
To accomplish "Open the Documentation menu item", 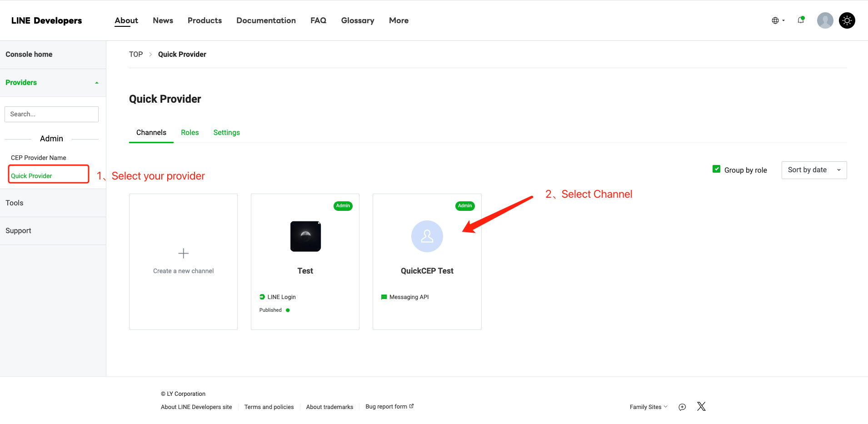I will [266, 20].
